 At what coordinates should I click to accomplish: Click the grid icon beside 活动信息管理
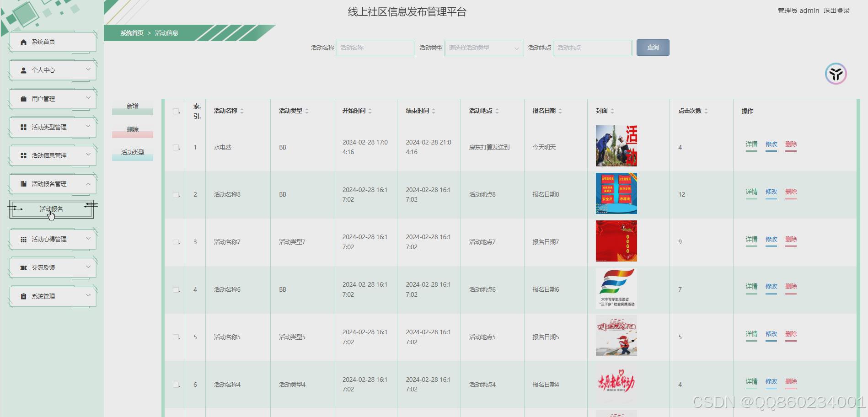(x=23, y=155)
